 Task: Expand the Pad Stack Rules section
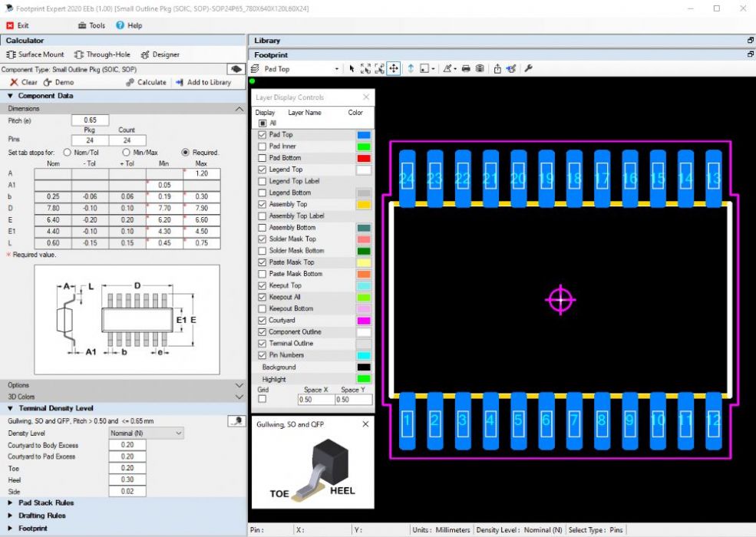coord(46,502)
